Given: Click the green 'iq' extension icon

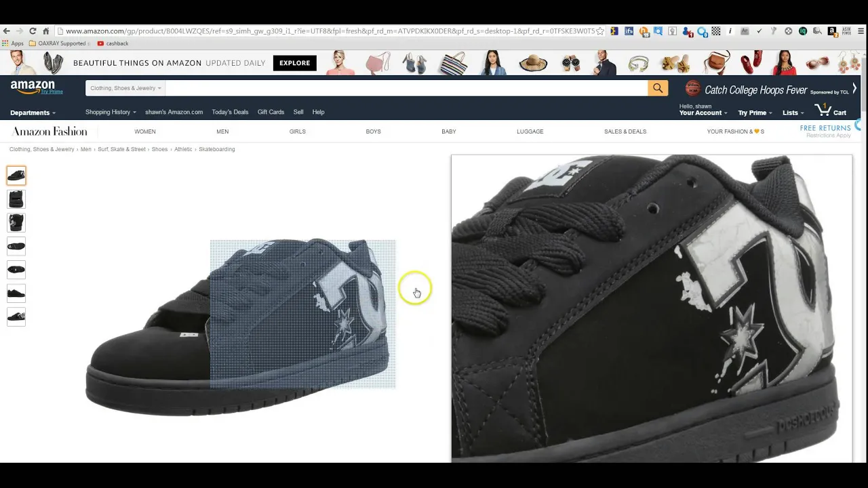Looking at the screenshot, I should click(x=803, y=31).
